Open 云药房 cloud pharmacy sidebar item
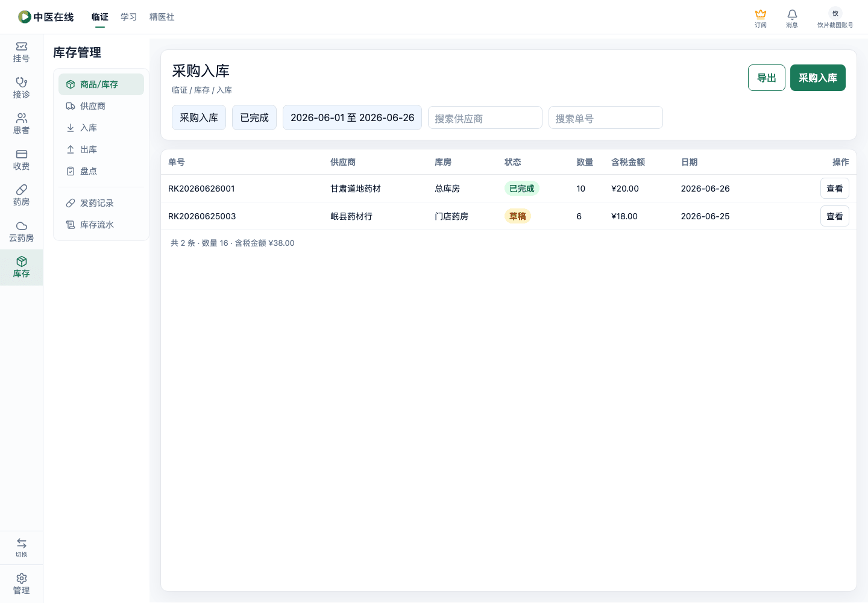Viewport: 868px width, 603px height. (x=22, y=231)
